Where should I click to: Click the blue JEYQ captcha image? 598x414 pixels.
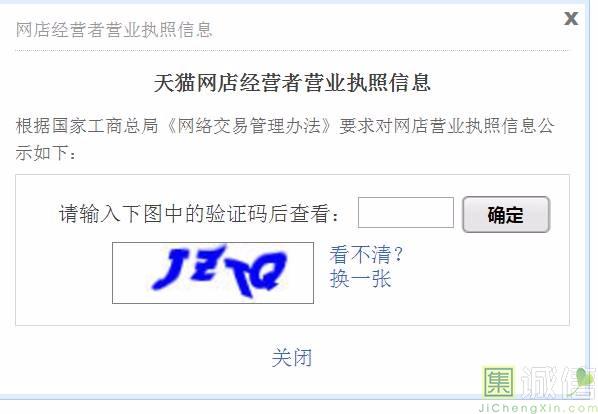click(213, 273)
